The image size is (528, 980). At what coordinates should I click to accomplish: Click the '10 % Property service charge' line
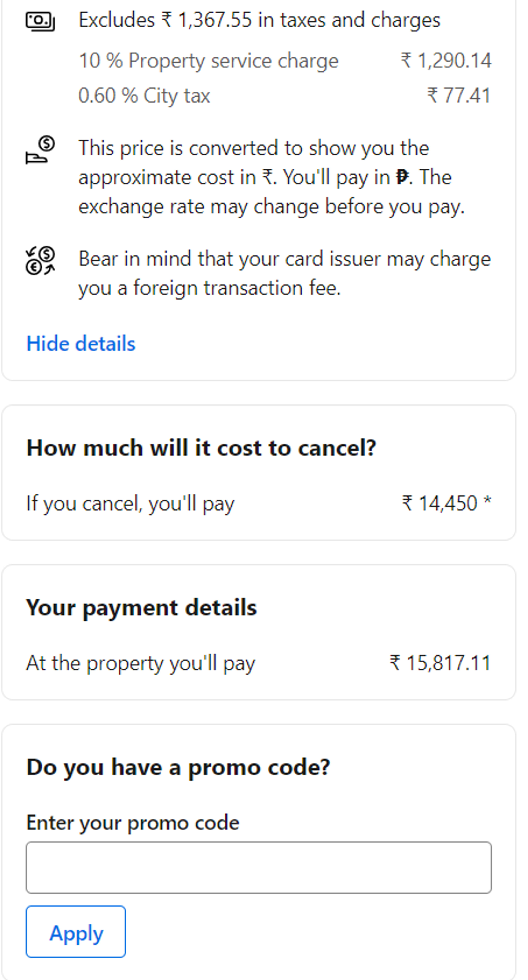pos(208,61)
